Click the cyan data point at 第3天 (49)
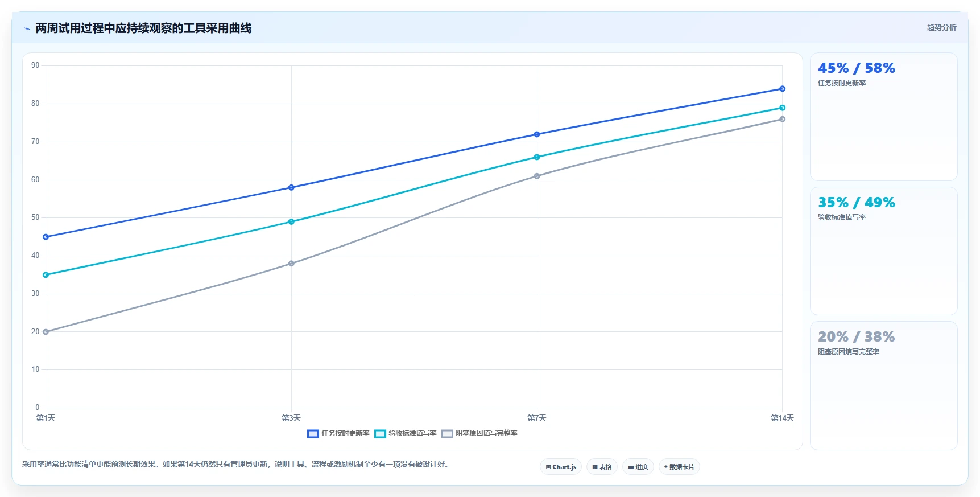 coord(291,221)
